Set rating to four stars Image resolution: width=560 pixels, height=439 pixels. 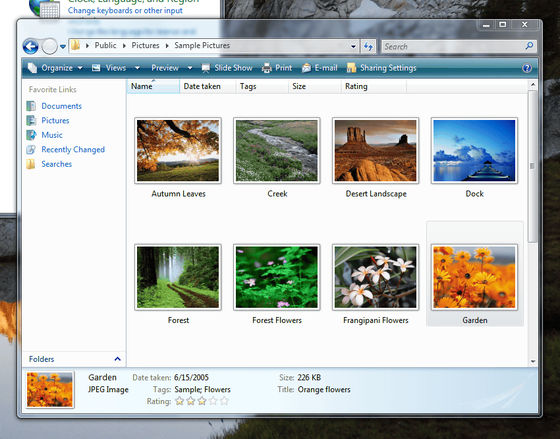213,401
